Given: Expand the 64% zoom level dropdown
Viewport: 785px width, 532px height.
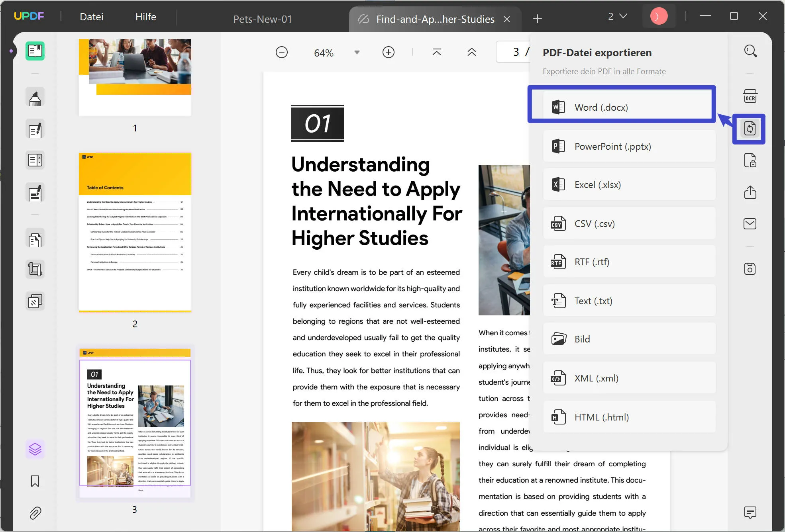Looking at the screenshot, I should coord(357,53).
